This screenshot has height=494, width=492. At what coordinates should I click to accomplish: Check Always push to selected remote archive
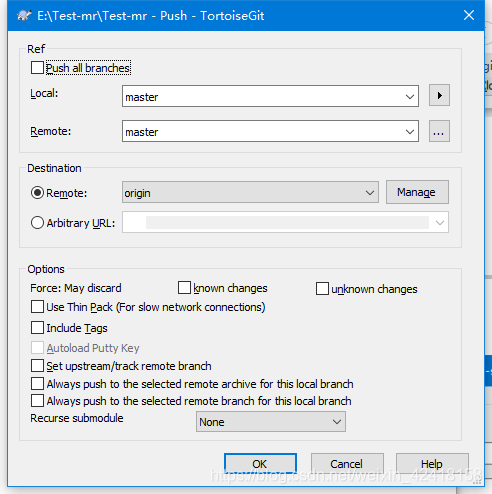click(37, 384)
